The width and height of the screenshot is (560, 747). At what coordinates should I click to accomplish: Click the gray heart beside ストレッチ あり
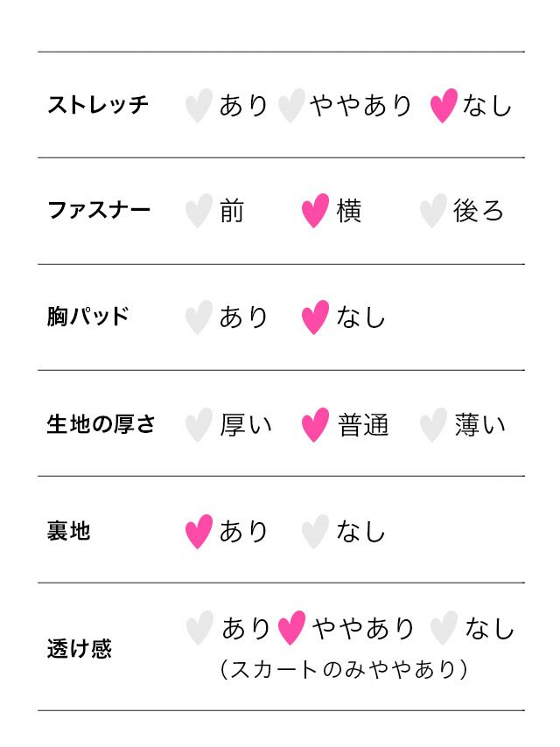199,106
